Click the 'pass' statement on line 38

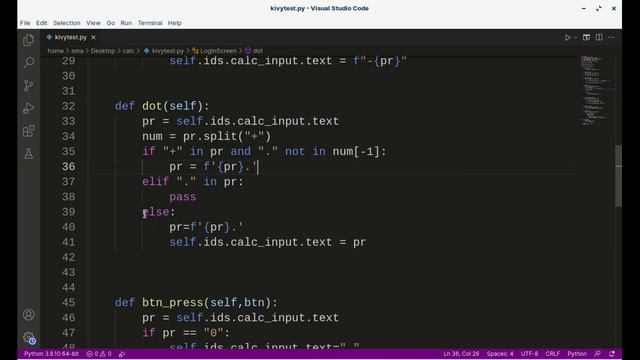[x=182, y=197]
